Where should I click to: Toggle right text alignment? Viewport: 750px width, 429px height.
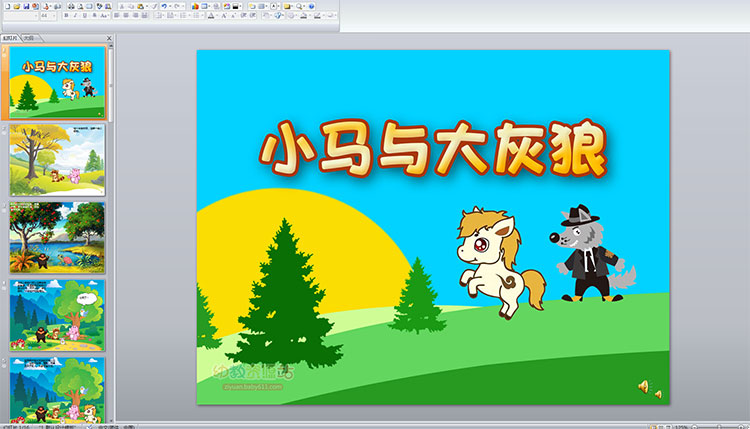point(135,16)
